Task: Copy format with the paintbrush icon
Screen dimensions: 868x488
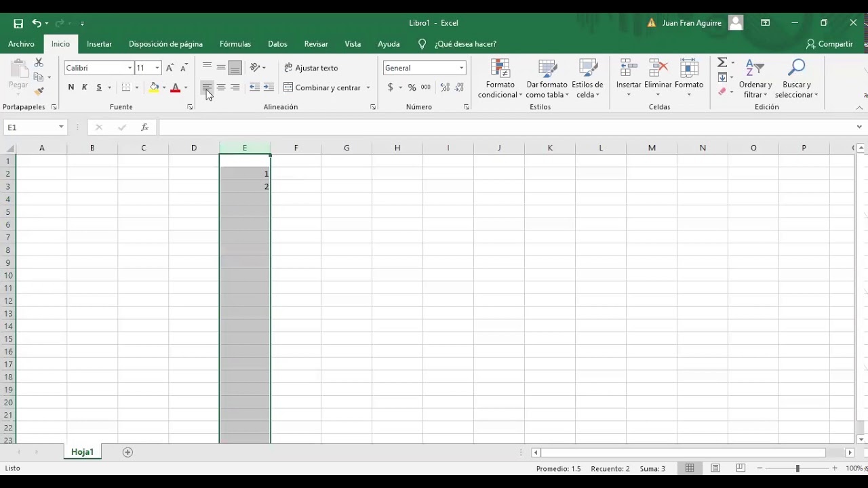Action: (x=39, y=91)
